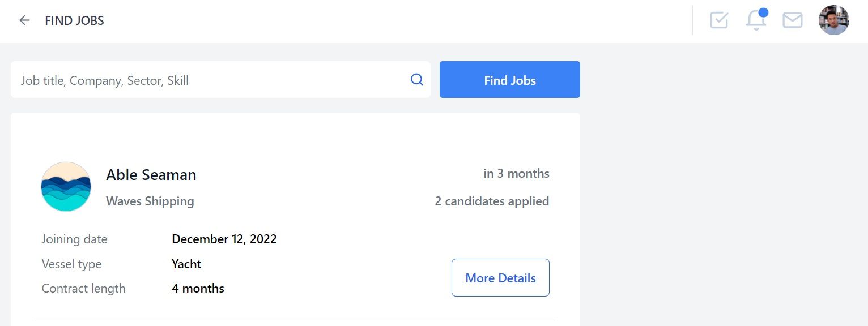Open More Details for Able Seaman

pos(500,278)
